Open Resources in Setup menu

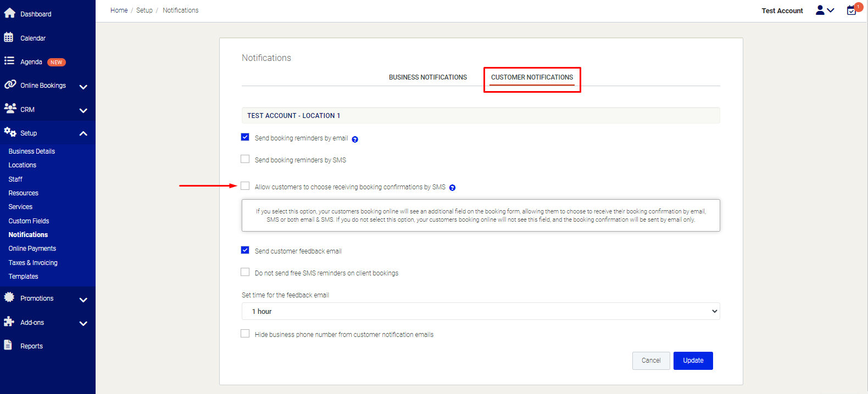[x=24, y=193]
